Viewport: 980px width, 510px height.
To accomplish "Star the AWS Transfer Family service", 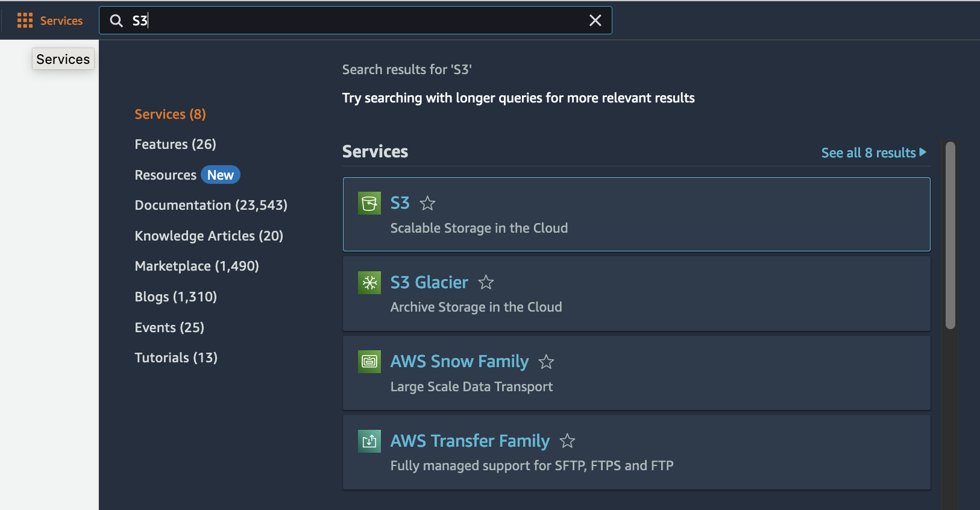I will 567,441.
